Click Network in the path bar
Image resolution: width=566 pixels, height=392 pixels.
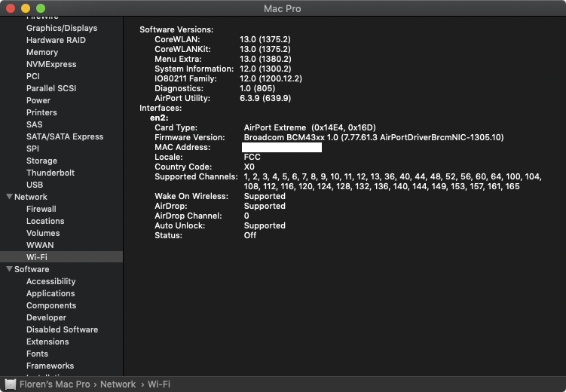[x=118, y=384]
